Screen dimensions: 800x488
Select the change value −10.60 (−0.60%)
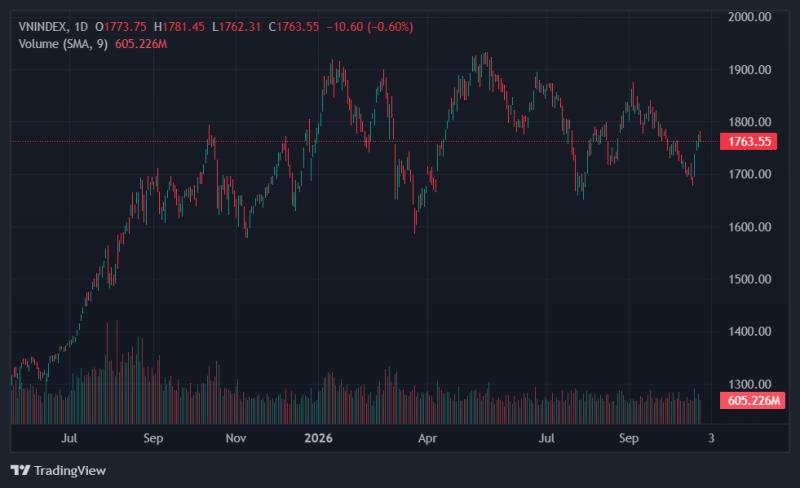[x=370, y=27]
